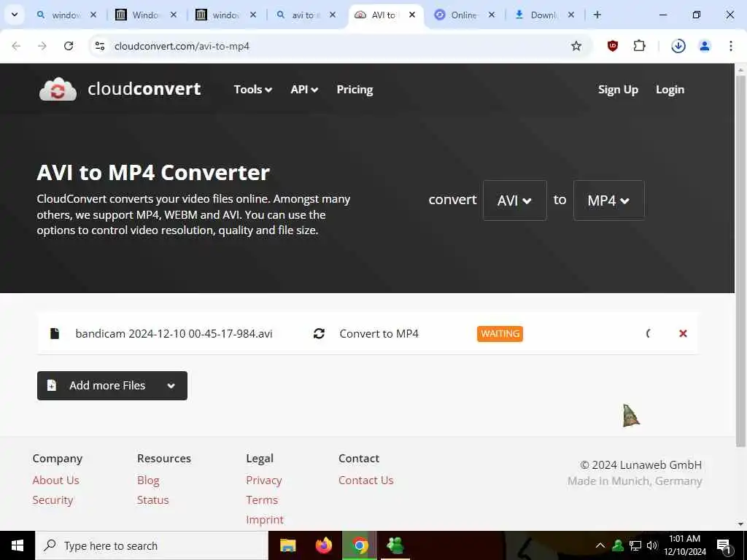Open the tab search dropdown arrow

click(15, 15)
